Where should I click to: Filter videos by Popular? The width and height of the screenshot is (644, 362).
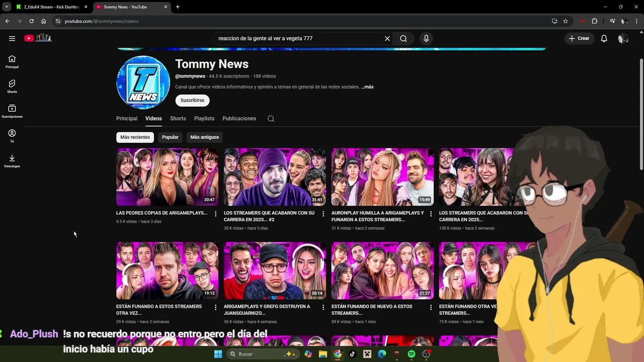170,137
